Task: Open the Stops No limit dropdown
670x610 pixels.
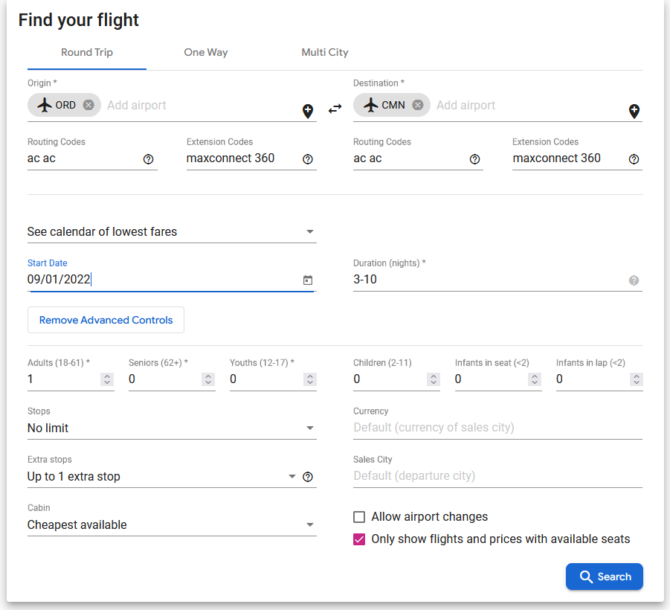Action: [x=172, y=428]
